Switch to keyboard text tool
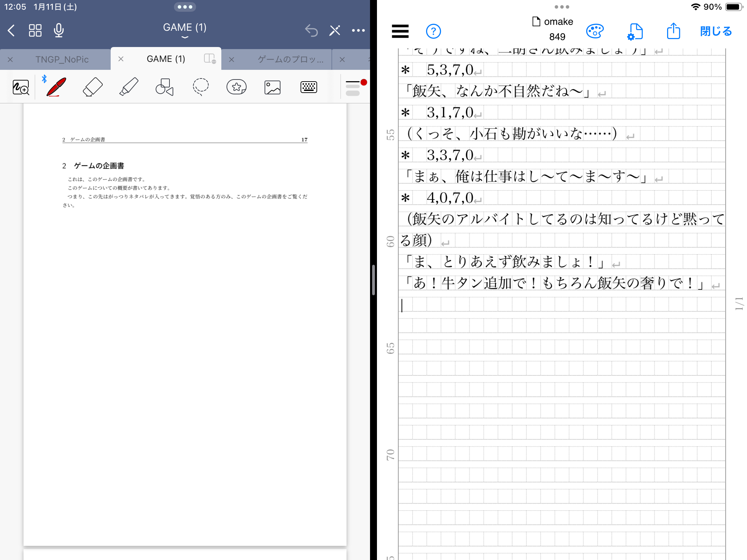This screenshot has width=747, height=560. (x=308, y=87)
